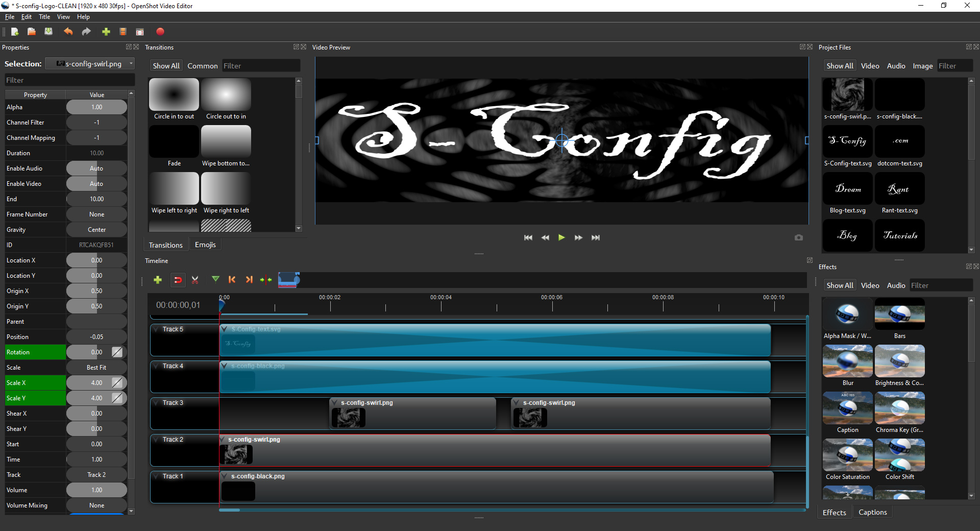Click the Choose Profile icon in toolbar
This screenshot has width=980, height=531.
[x=123, y=32]
